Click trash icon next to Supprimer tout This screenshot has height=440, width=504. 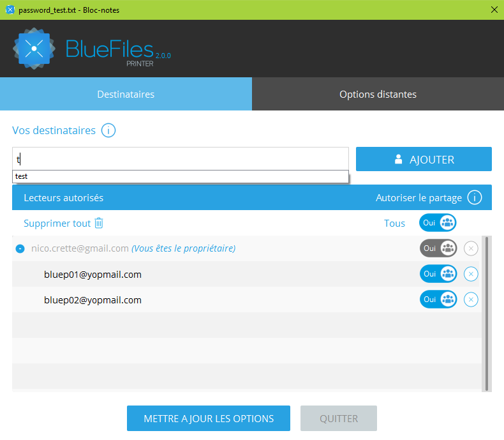[99, 223]
